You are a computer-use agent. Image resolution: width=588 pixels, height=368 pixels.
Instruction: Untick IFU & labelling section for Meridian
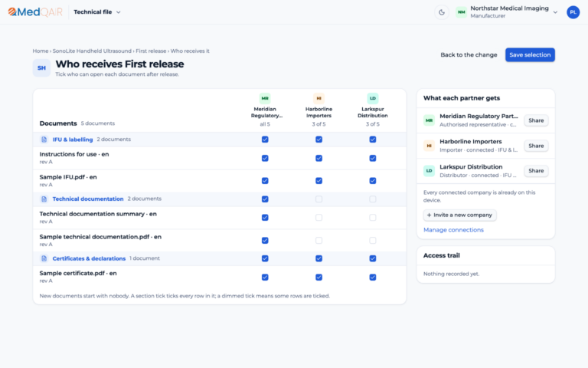(x=265, y=140)
